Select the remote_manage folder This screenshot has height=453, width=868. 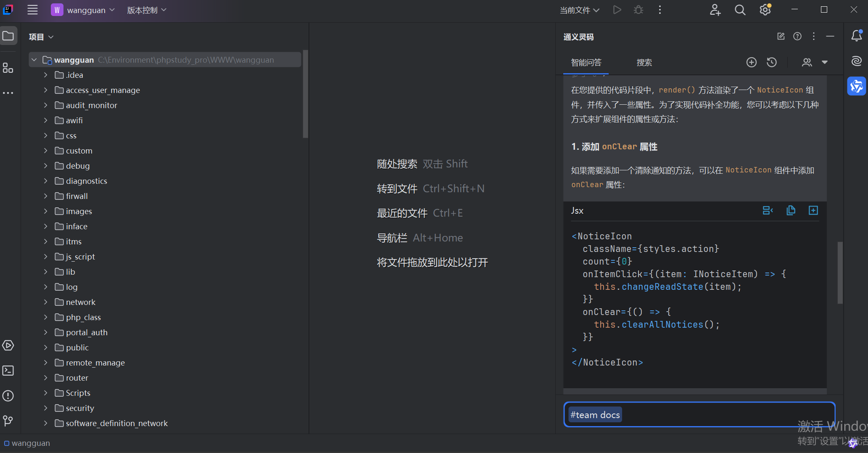pos(95,363)
